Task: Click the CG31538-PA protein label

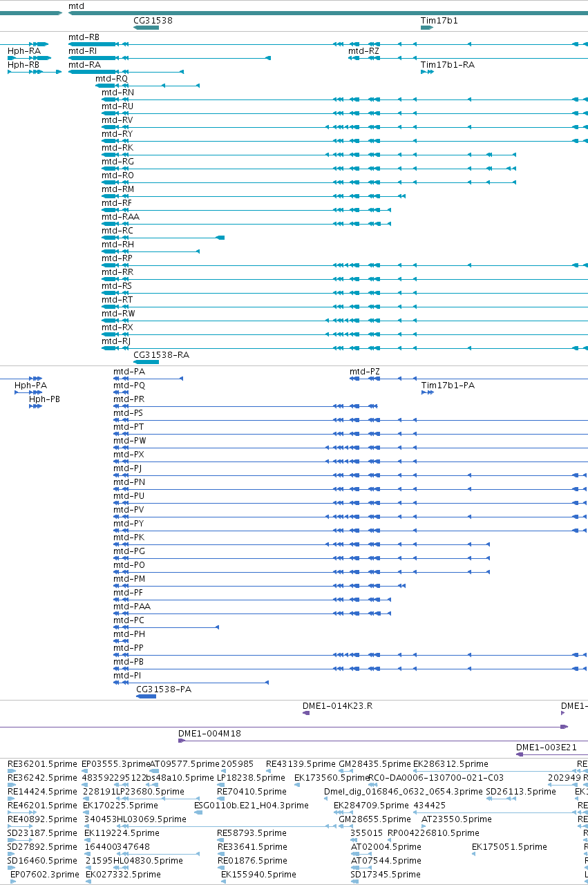Action: [x=164, y=689]
